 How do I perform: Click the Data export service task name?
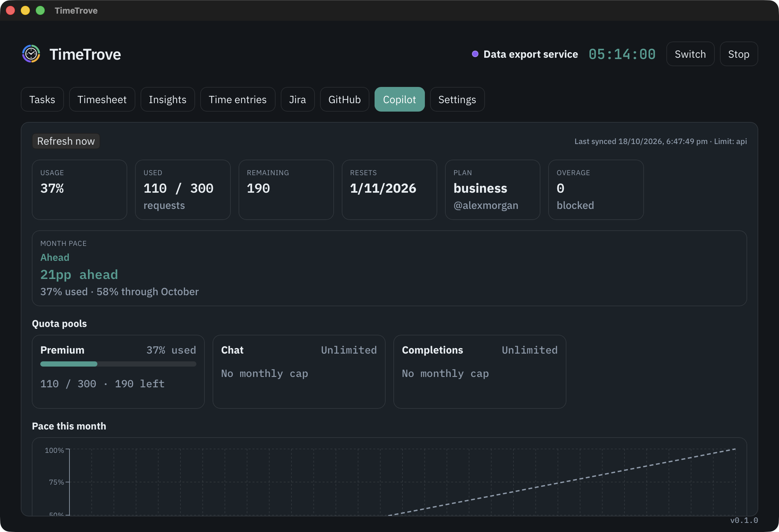pyautogui.click(x=531, y=54)
